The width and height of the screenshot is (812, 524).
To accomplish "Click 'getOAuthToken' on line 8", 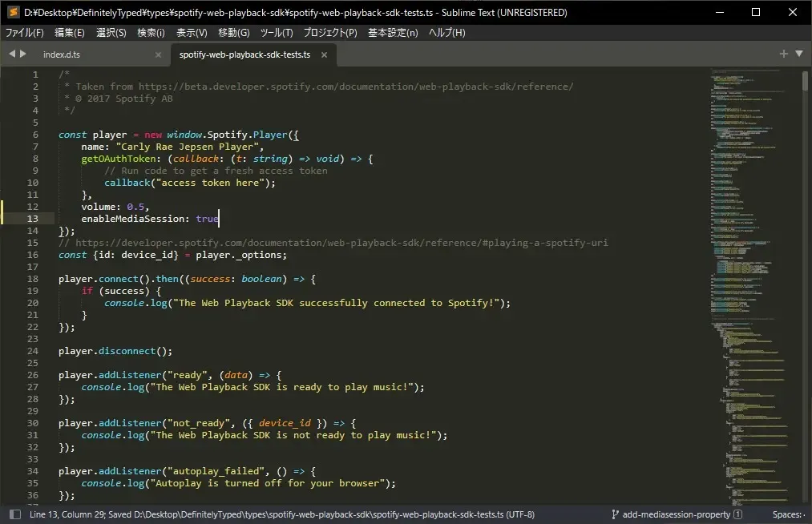I will click(119, 159).
